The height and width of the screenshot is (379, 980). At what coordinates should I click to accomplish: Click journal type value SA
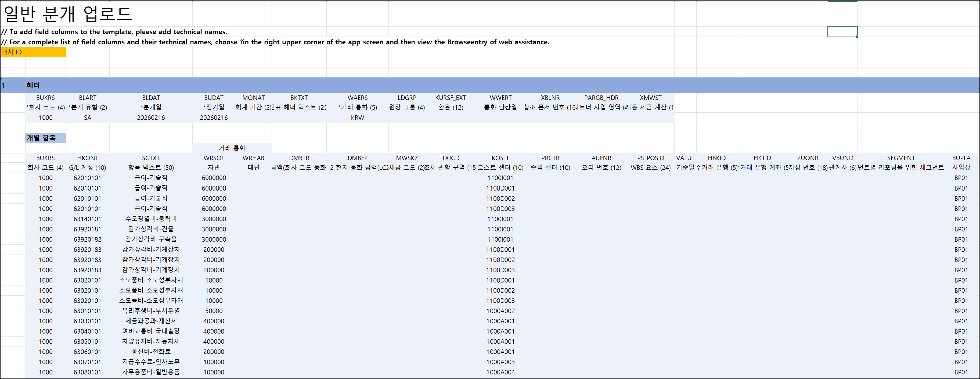(x=88, y=117)
